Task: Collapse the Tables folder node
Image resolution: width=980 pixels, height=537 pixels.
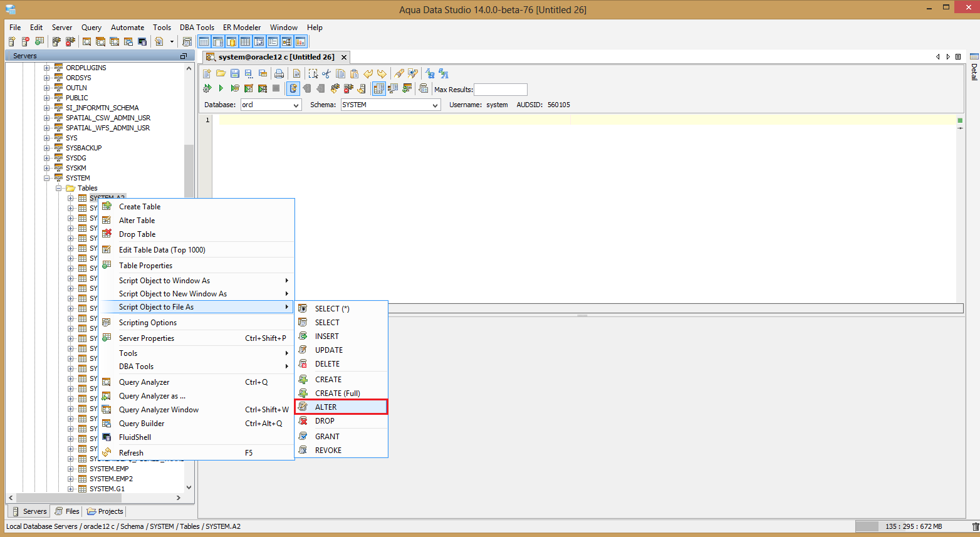Action: (59, 188)
